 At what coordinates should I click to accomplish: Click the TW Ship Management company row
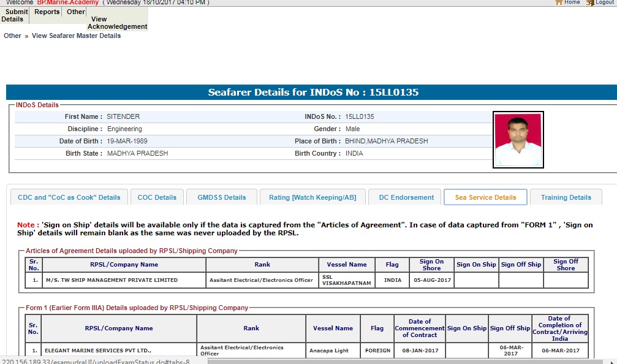coord(112,280)
